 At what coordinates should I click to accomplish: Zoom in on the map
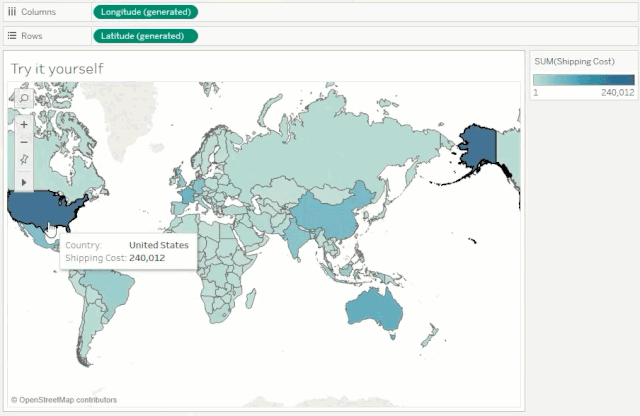(23, 125)
